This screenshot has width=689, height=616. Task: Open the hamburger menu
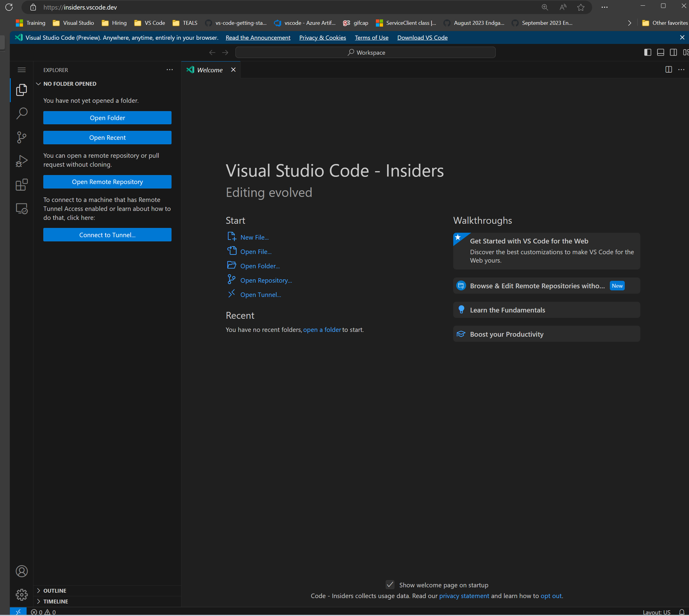21,70
